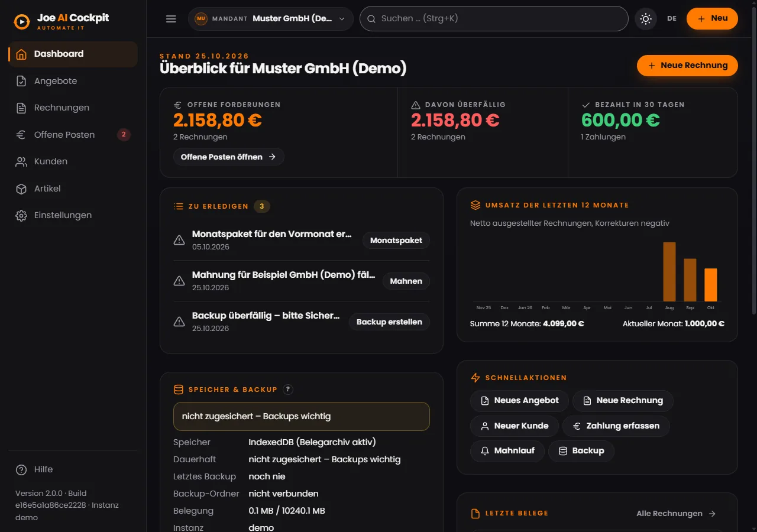Click the orange Neu button in top bar

712,18
